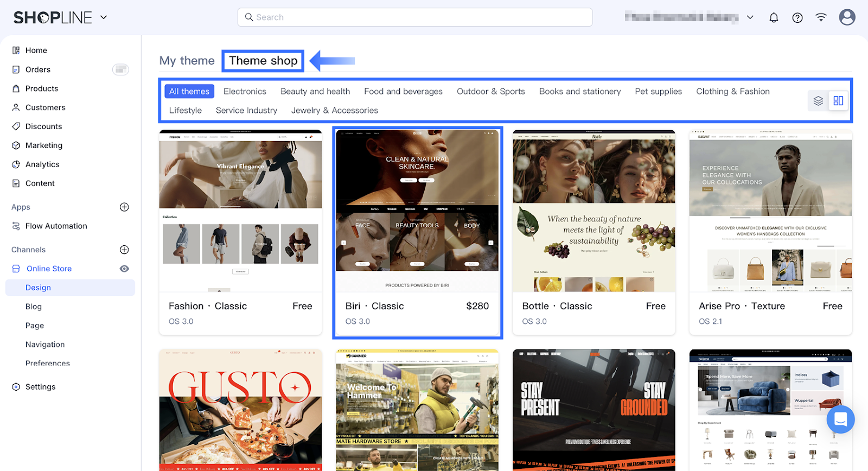This screenshot has width=868, height=471.
Task: Add a new app with plus icon
Action: [124, 207]
